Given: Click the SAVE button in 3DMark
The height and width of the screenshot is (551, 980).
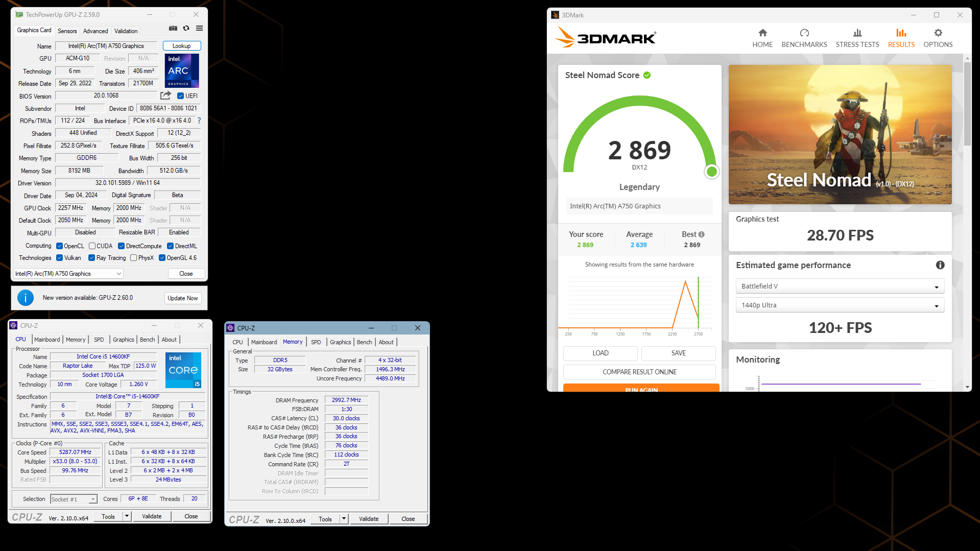Looking at the screenshot, I should coord(678,353).
